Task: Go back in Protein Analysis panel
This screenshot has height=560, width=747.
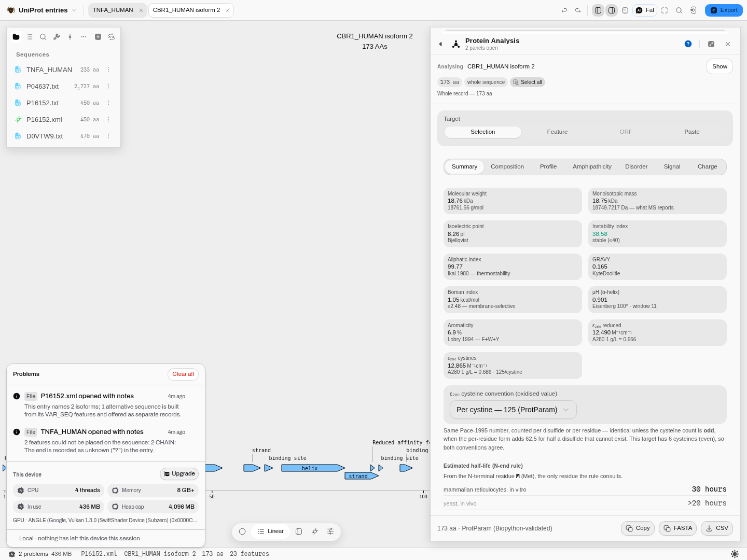Action: [440, 44]
